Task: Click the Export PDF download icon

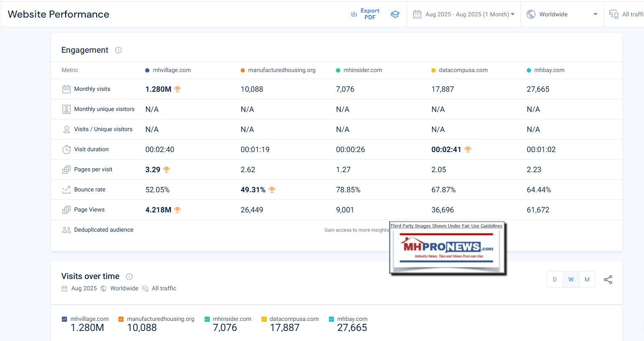Action: (x=354, y=14)
